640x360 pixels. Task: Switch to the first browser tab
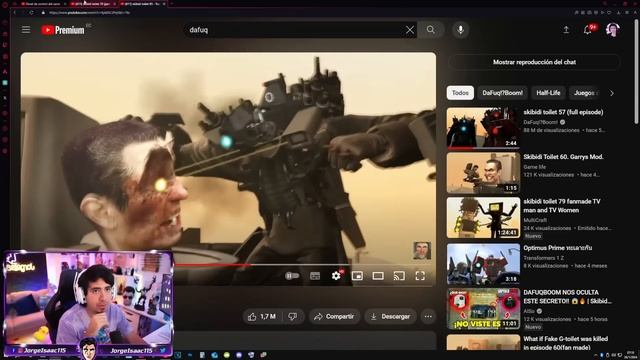[43, 4]
